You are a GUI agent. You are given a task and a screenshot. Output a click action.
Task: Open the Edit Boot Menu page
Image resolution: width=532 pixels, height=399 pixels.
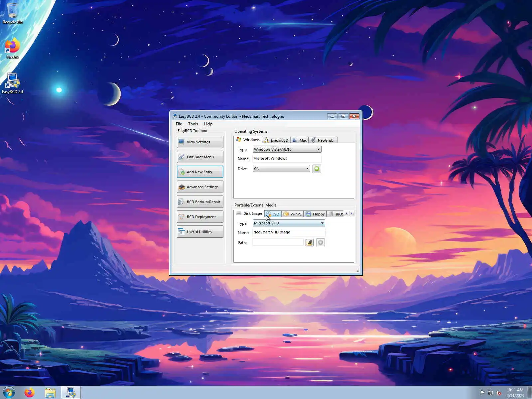[x=200, y=157]
